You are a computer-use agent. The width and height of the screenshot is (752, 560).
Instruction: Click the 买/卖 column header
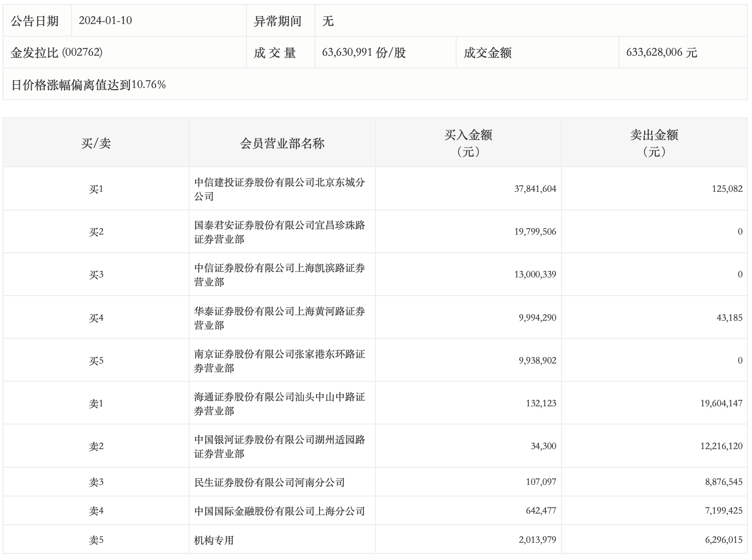[96, 144]
